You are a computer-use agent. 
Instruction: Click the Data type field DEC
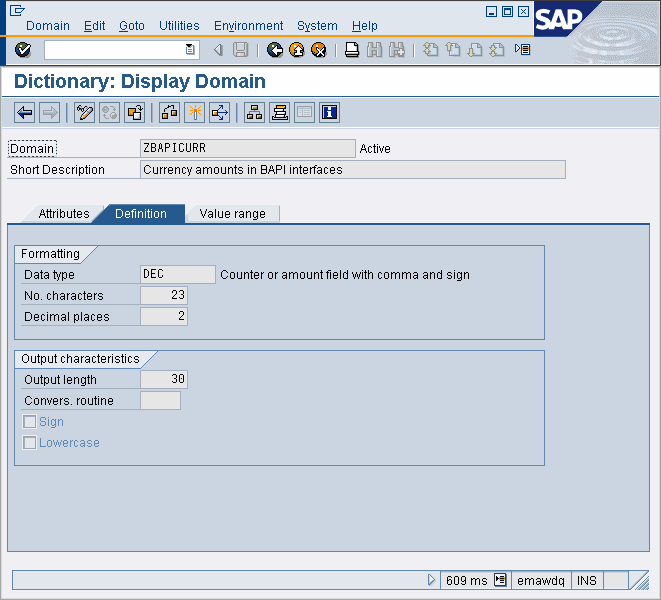pyautogui.click(x=178, y=274)
